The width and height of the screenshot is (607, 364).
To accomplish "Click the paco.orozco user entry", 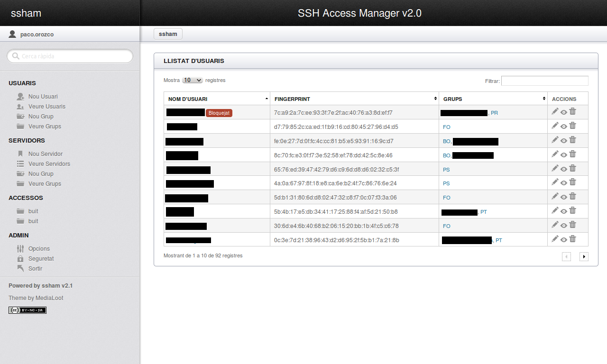I will pyautogui.click(x=36, y=34).
